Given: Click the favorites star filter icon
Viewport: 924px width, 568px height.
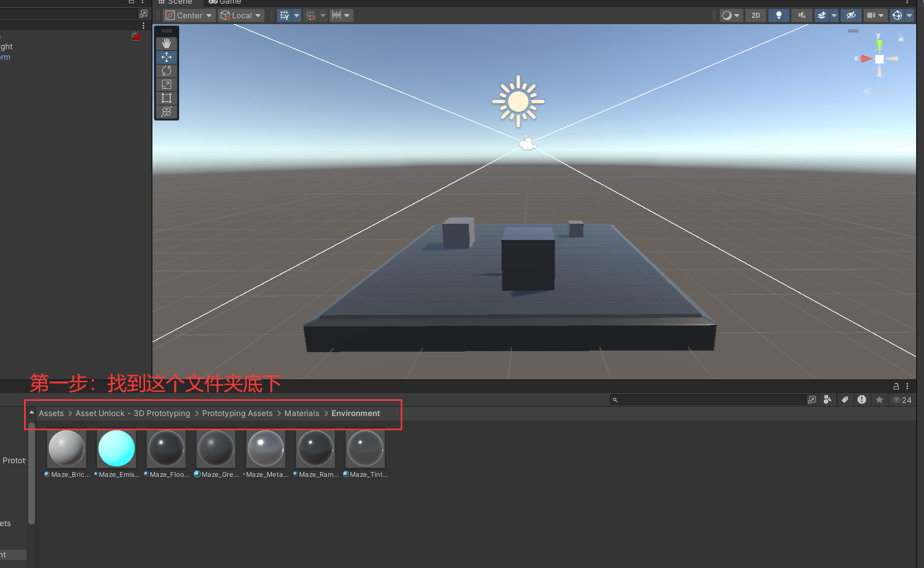Looking at the screenshot, I should 879,400.
